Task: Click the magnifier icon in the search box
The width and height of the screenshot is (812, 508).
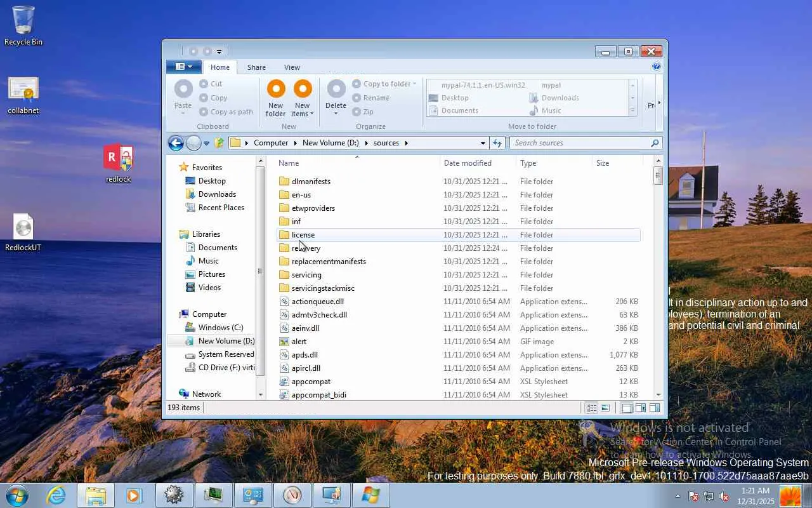Action: click(x=655, y=143)
